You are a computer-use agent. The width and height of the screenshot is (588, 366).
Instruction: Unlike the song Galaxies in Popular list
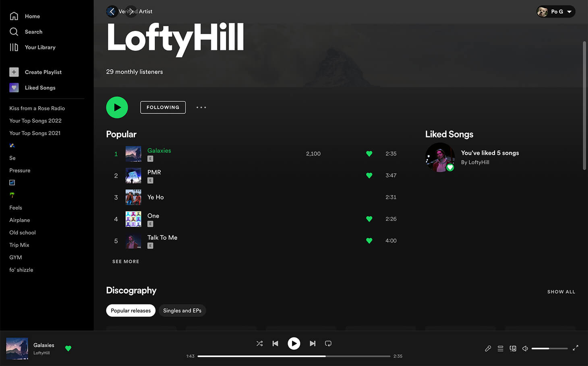(x=369, y=154)
